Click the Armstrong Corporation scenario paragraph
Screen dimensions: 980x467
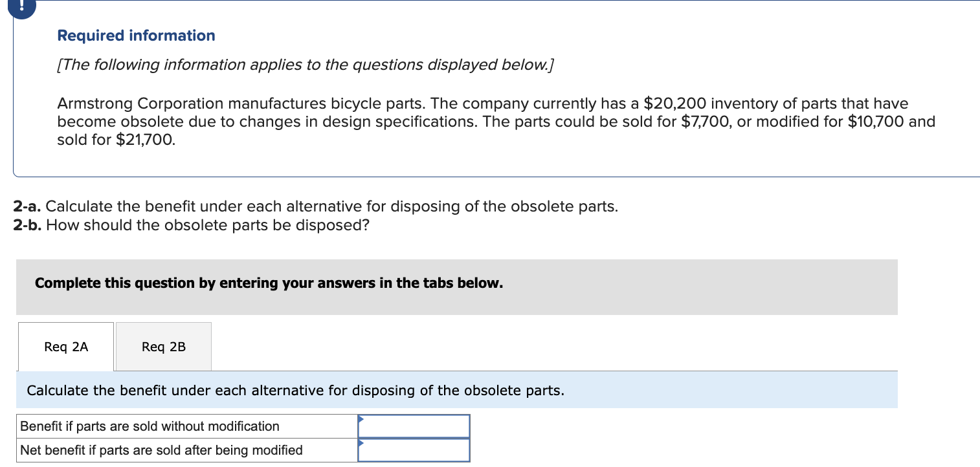[x=492, y=122]
